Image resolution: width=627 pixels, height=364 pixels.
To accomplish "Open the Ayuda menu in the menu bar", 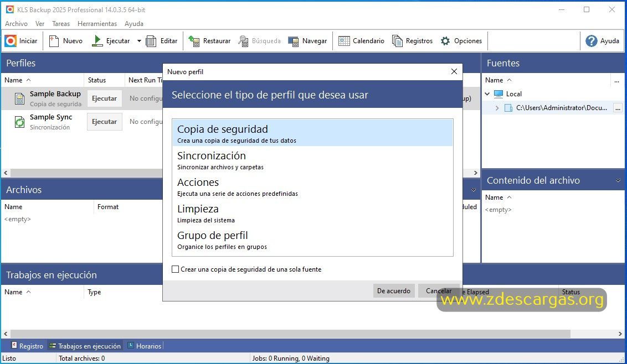I will point(134,24).
